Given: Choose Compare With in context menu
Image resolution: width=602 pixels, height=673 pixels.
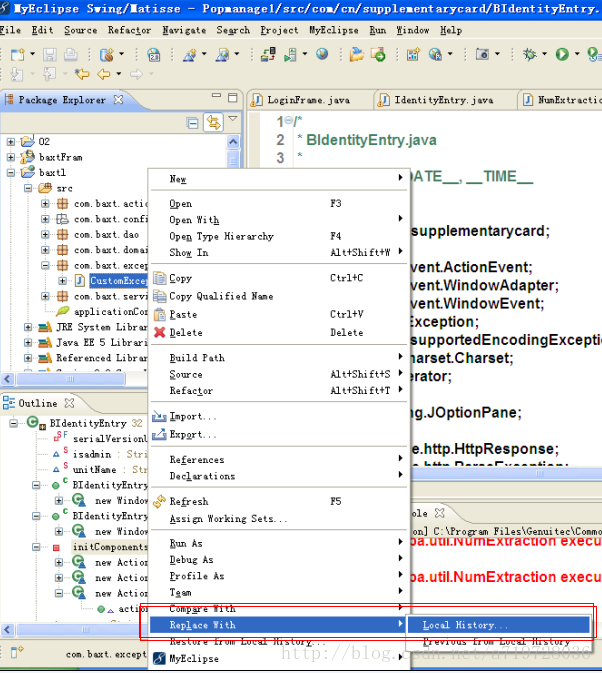Looking at the screenshot, I should click(x=279, y=609).
